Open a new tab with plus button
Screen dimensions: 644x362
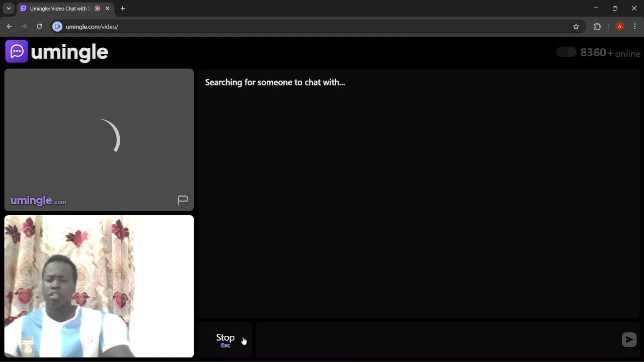tap(123, 9)
